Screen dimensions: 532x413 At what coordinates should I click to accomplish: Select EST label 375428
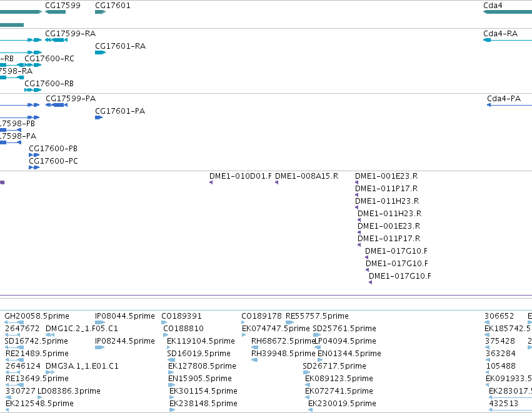click(x=500, y=341)
